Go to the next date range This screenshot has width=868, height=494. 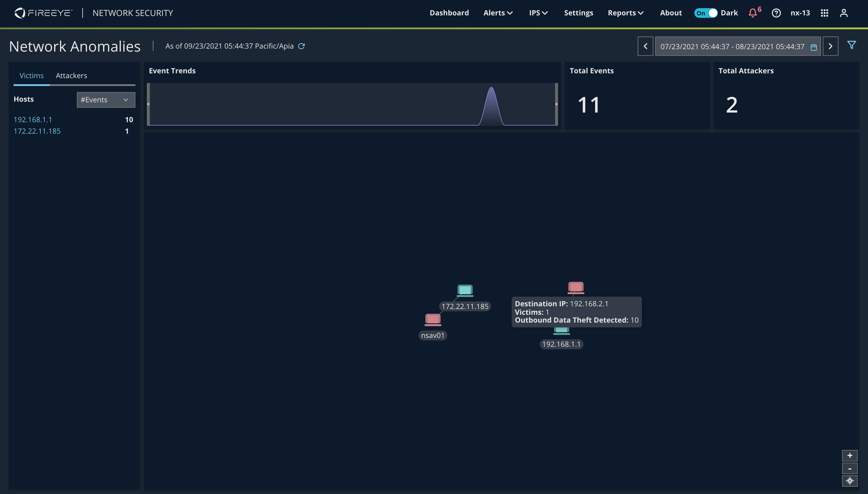pyautogui.click(x=830, y=46)
